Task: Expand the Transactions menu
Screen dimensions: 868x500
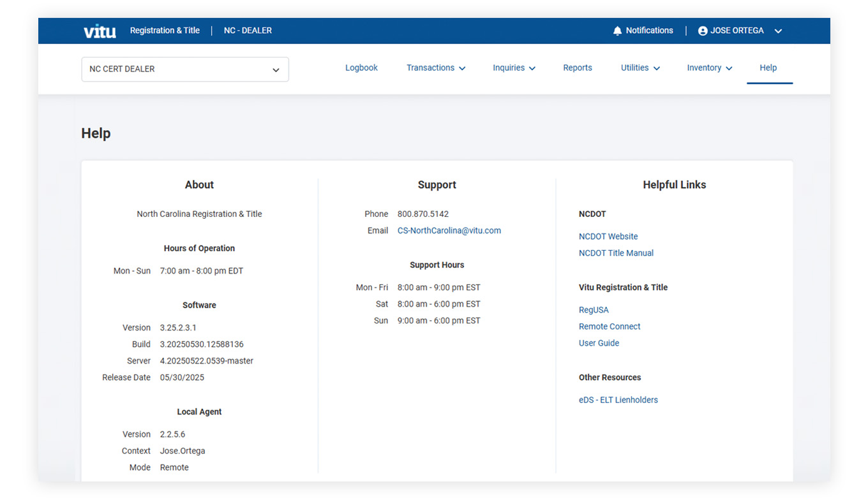Action: (x=436, y=68)
